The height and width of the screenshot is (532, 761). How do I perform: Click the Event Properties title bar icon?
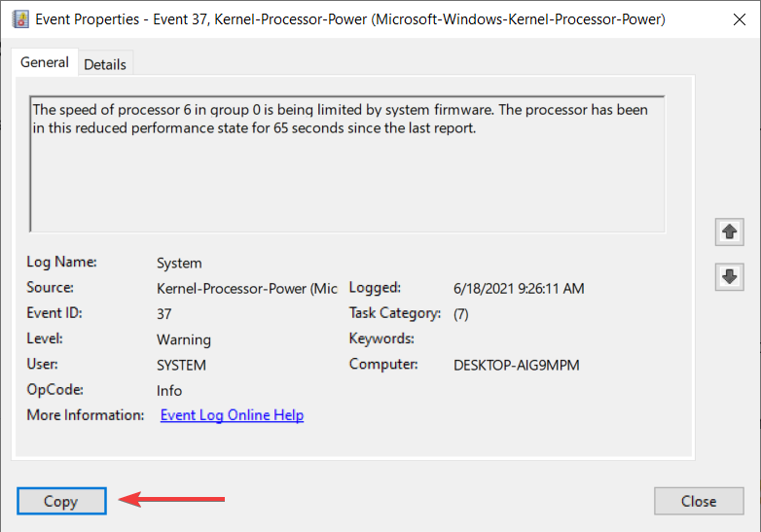(x=20, y=19)
